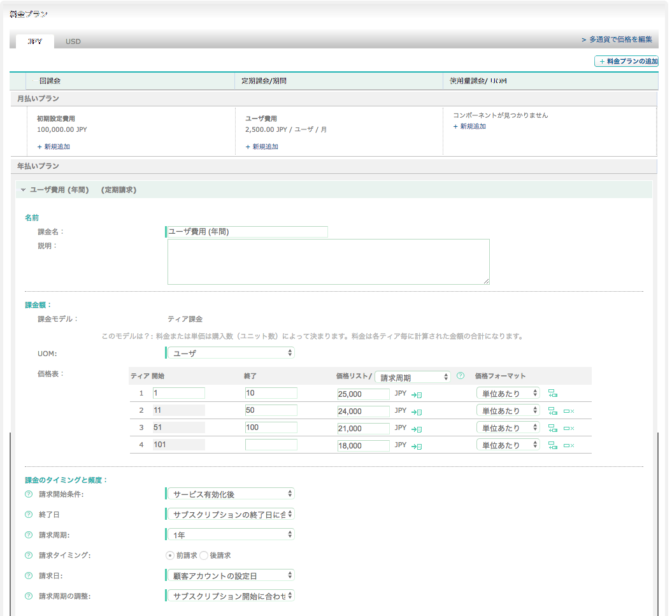This screenshot has height=616, width=672.
Task: Click delete-tier icon in tier 3 row
Action: tap(569, 429)
